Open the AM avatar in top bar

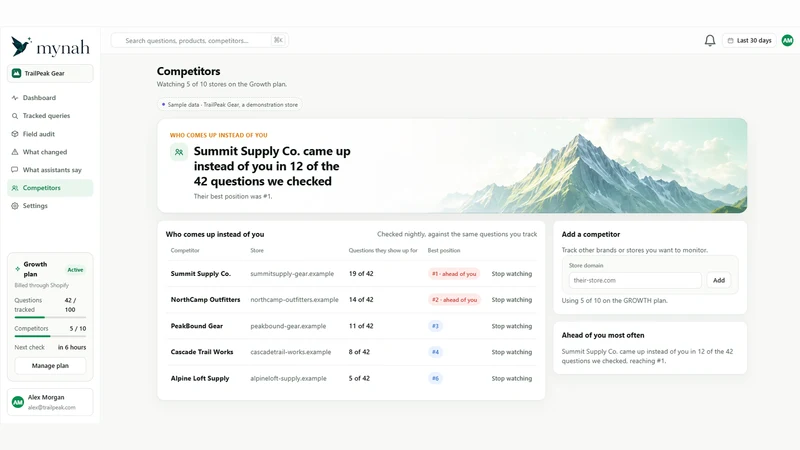point(787,40)
